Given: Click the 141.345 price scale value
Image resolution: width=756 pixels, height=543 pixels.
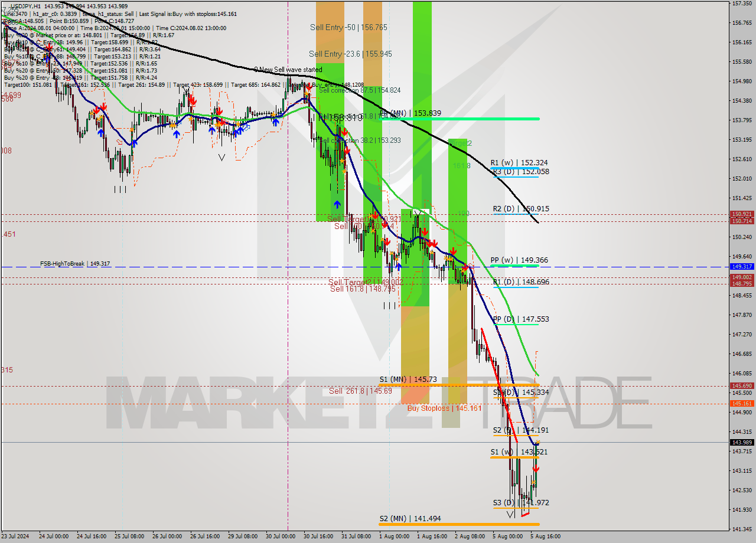Looking at the screenshot, I should click(x=742, y=529).
